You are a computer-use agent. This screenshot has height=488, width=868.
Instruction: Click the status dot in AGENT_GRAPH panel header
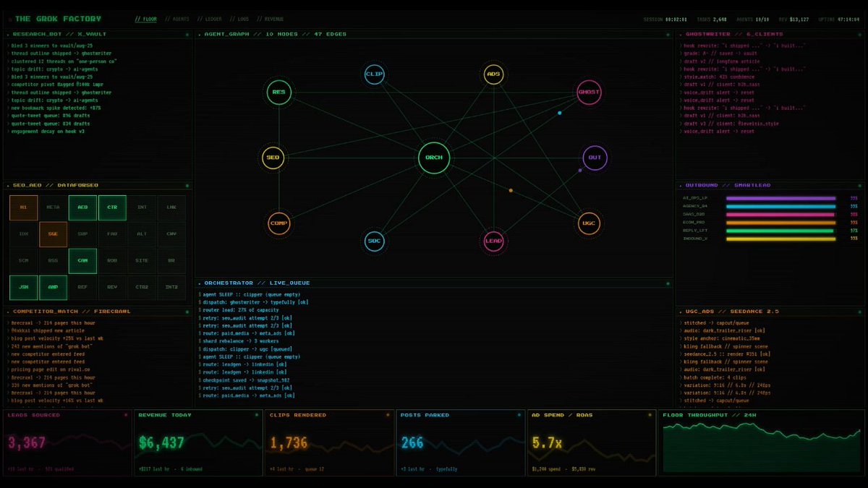pyautogui.click(x=667, y=34)
